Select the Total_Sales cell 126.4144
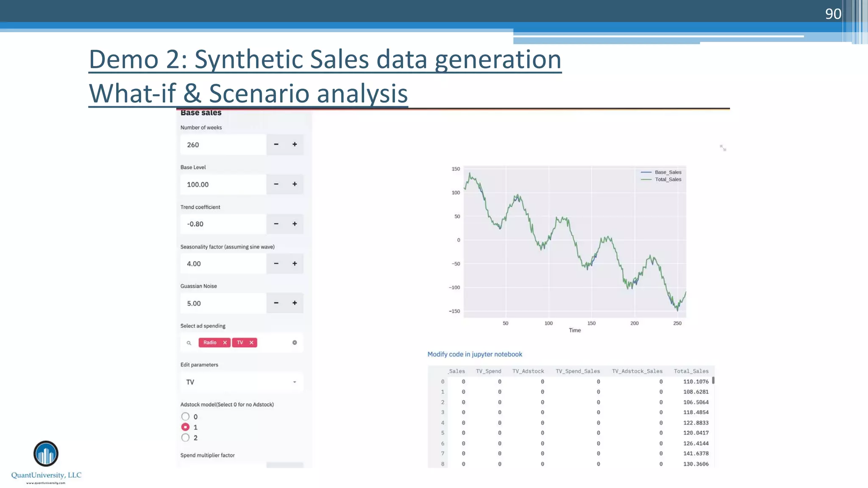This screenshot has height=488, width=868. tap(696, 444)
